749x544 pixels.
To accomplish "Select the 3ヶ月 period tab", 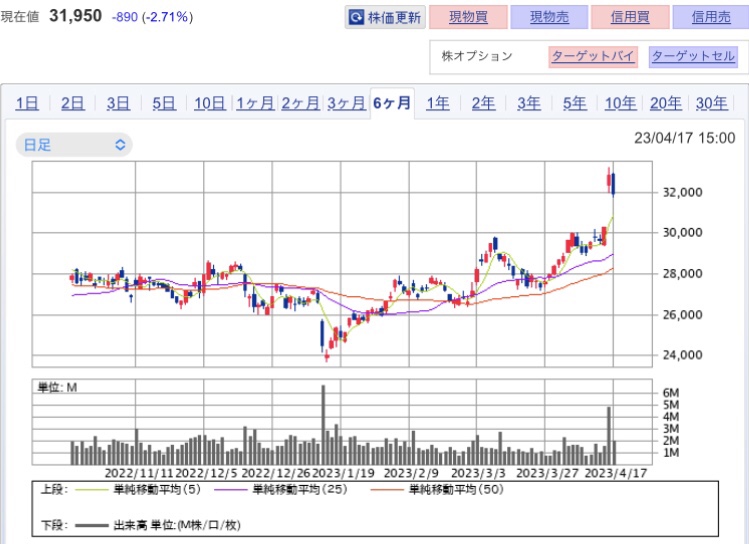I will (x=345, y=103).
